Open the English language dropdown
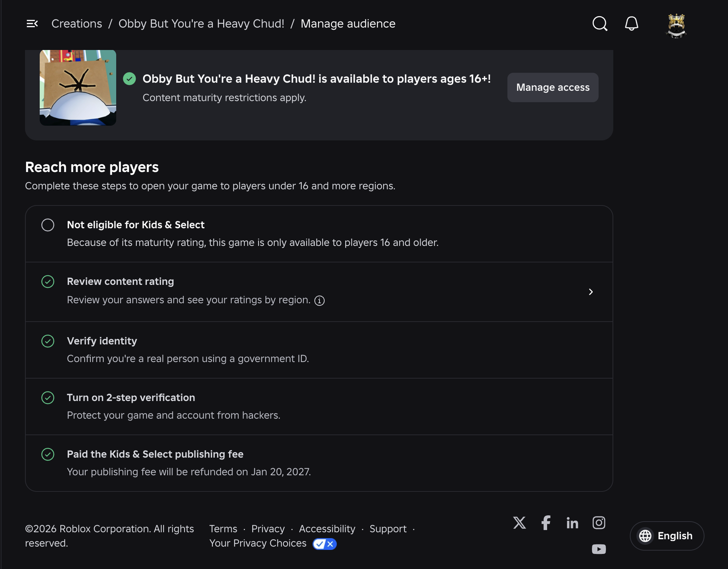The height and width of the screenshot is (569, 728). pyautogui.click(x=667, y=536)
